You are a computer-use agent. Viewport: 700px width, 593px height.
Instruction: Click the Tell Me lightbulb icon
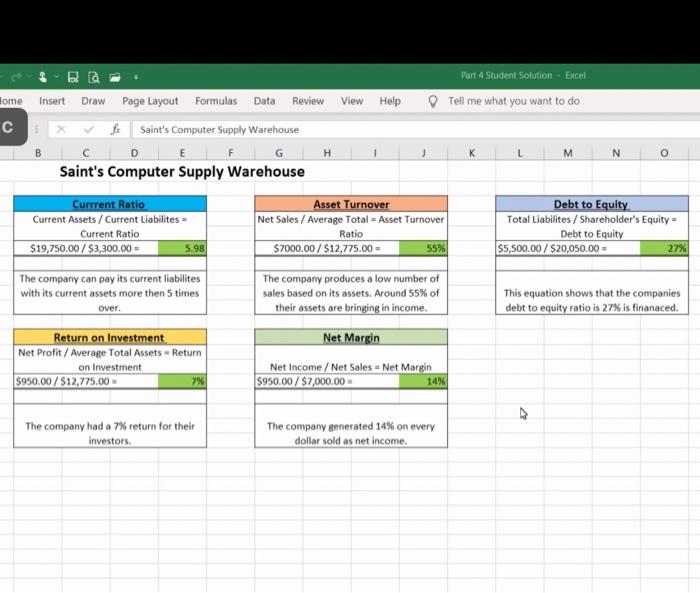click(x=433, y=101)
